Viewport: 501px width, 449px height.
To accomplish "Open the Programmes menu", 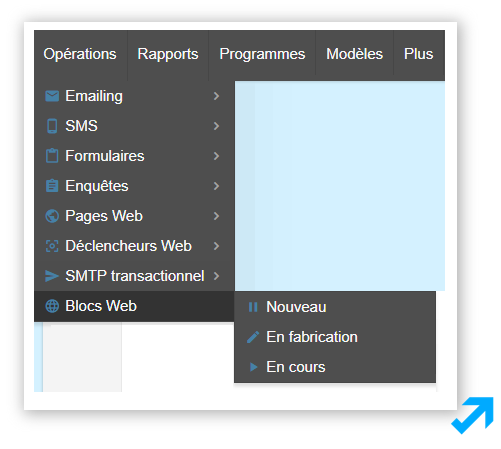I will click(x=262, y=55).
